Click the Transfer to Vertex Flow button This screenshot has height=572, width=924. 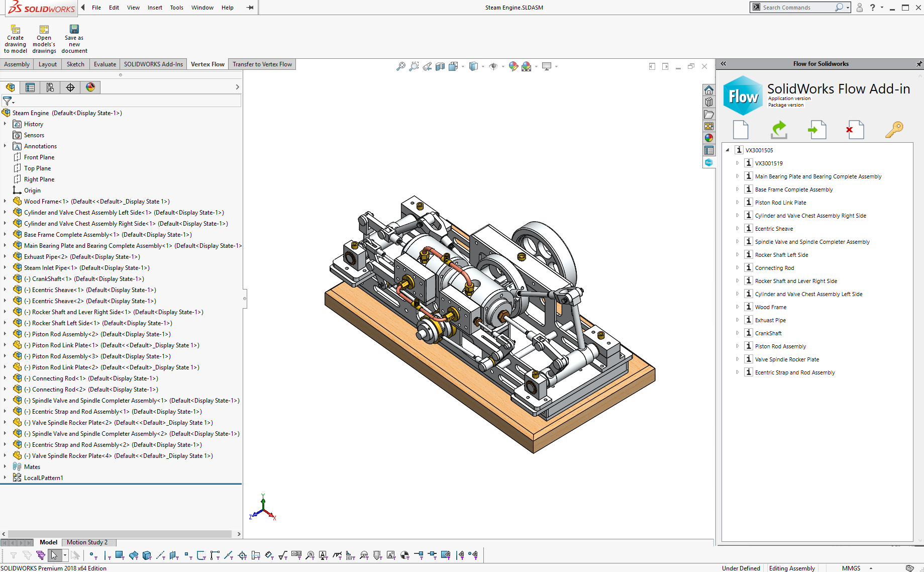click(262, 64)
